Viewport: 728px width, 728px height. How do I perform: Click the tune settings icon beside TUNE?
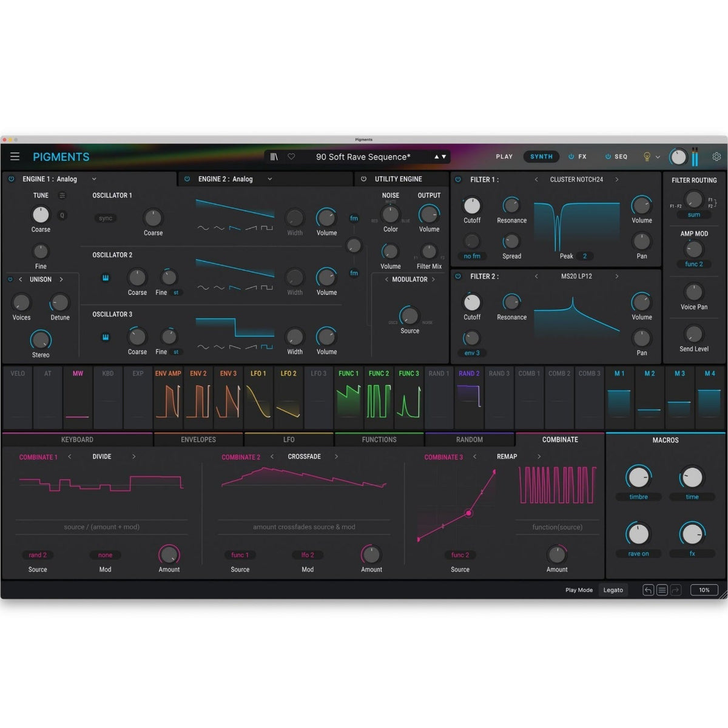point(62,195)
